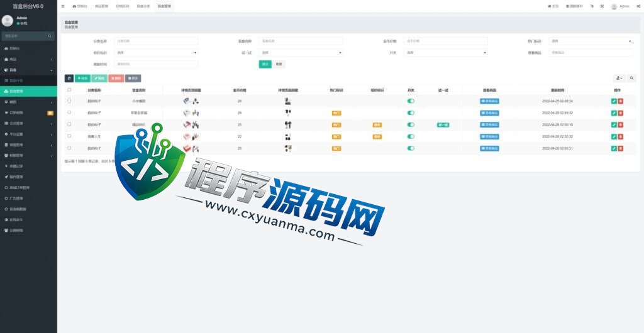This screenshot has height=333, width=644.
Task: Click the 更新时间 filter input field
Action: (157, 64)
